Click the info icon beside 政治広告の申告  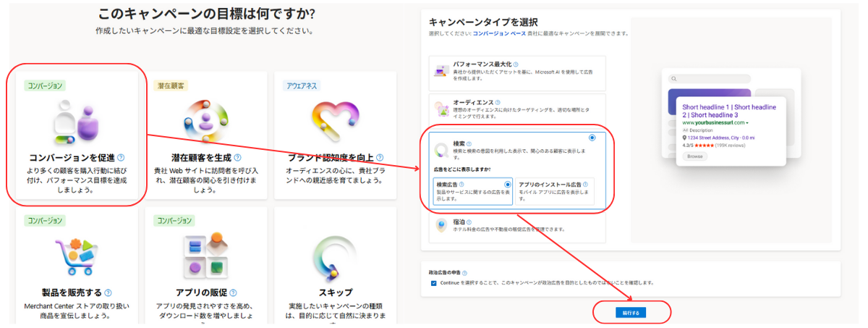pyautogui.click(x=465, y=273)
